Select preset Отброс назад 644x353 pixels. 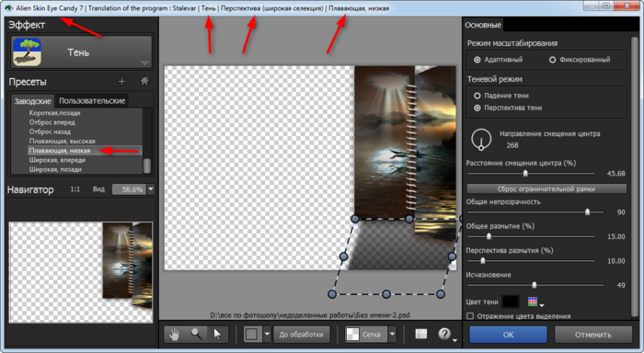tap(50, 131)
